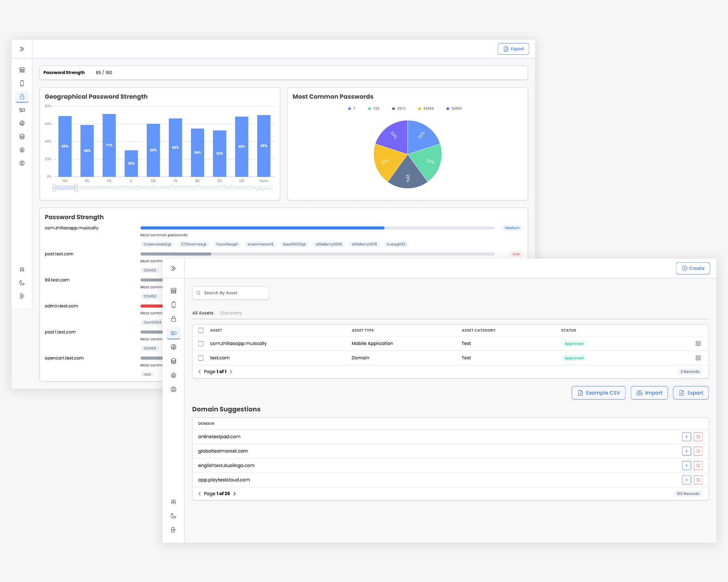Toggle the select-all checkbox in the ASSET header

coord(201,331)
